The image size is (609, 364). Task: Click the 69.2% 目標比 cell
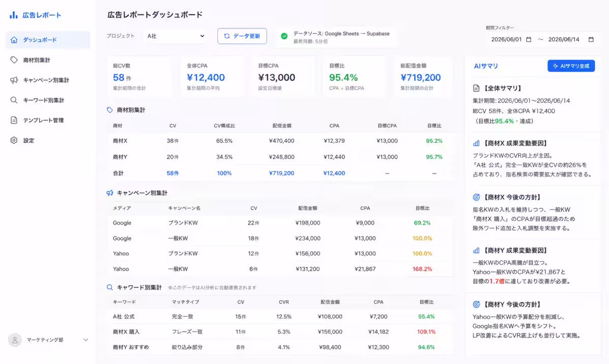422,223
